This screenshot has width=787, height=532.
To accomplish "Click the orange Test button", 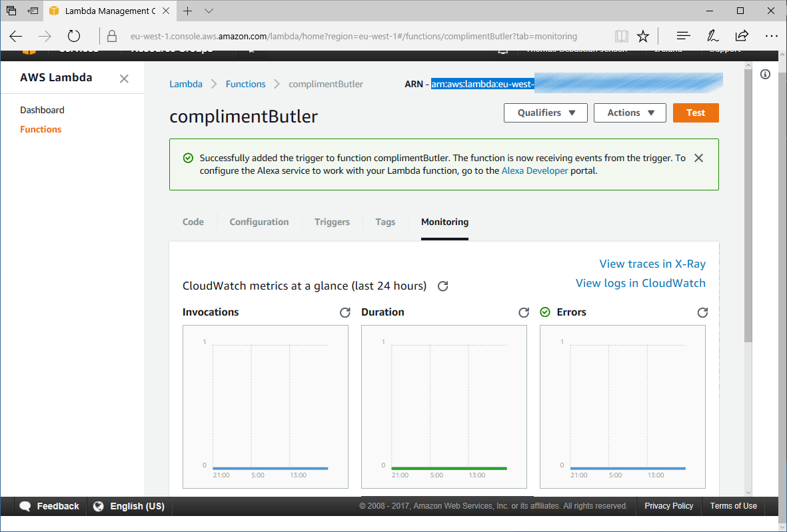I will (x=696, y=113).
